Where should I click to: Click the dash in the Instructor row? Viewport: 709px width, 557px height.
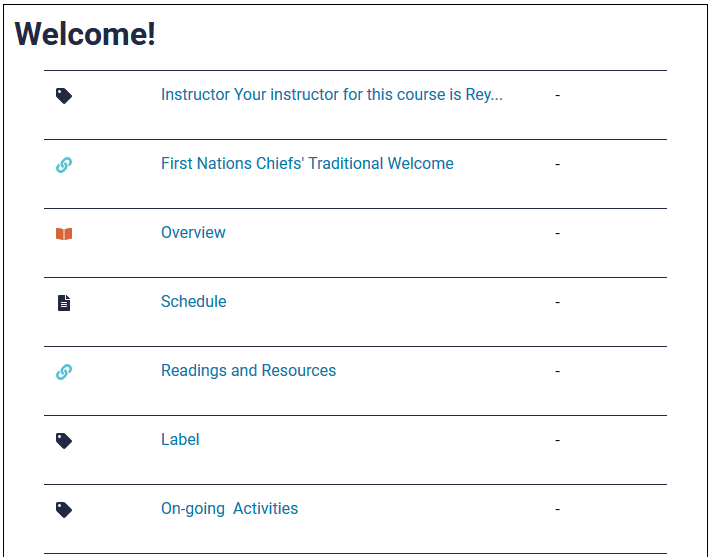pyautogui.click(x=558, y=95)
